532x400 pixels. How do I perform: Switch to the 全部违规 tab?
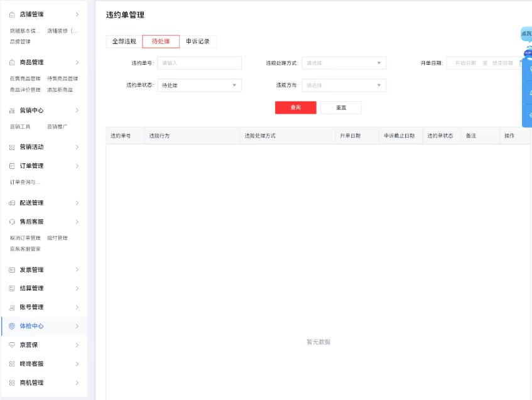pos(124,41)
